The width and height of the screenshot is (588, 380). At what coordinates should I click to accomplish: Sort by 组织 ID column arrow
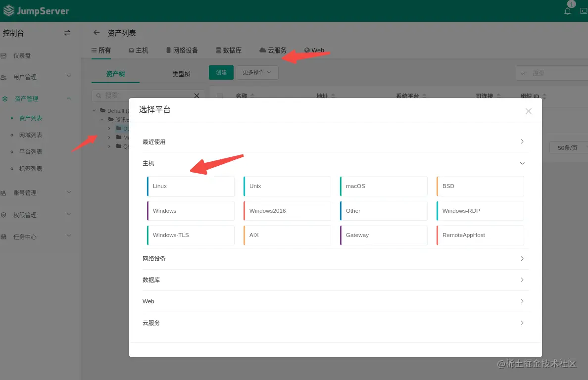(x=544, y=96)
